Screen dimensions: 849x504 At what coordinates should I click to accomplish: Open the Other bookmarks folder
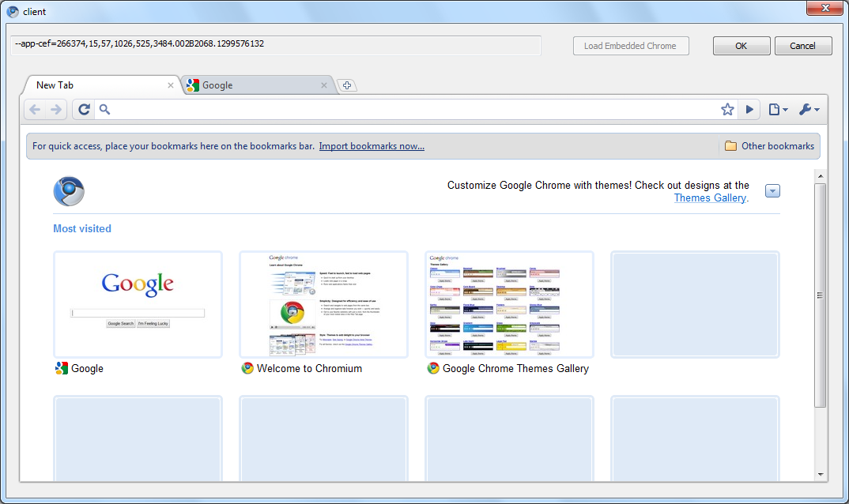click(769, 146)
